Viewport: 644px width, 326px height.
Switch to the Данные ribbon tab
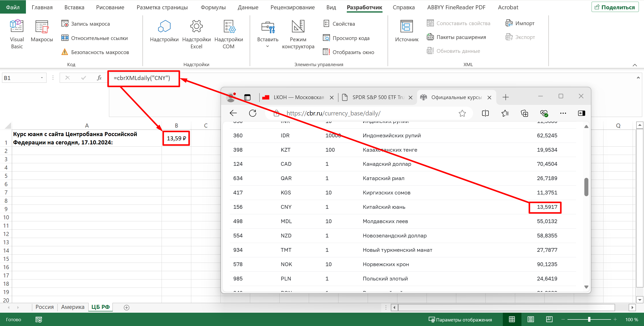pos(248,7)
